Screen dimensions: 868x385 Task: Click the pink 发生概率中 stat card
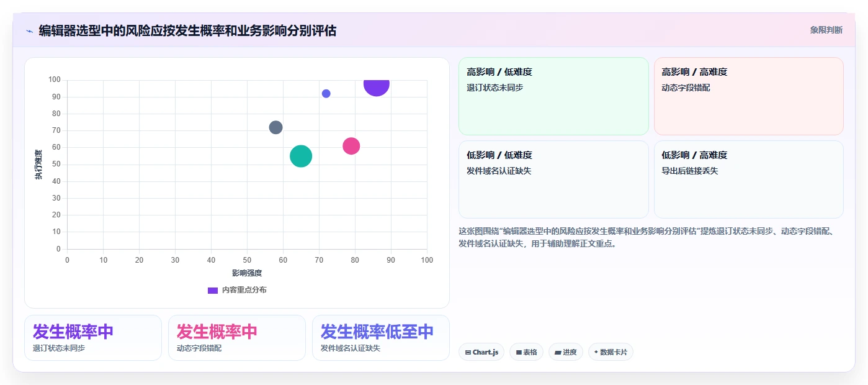click(237, 338)
